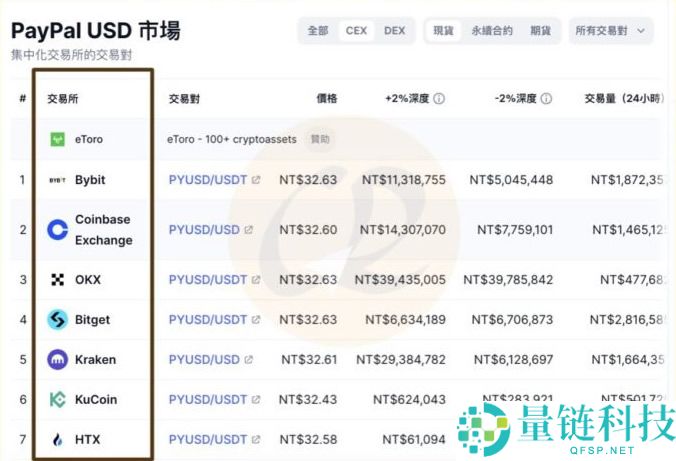Switch to the 期貨 tab
Image resolution: width=676 pixels, height=461 pixels.
[541, 31]
